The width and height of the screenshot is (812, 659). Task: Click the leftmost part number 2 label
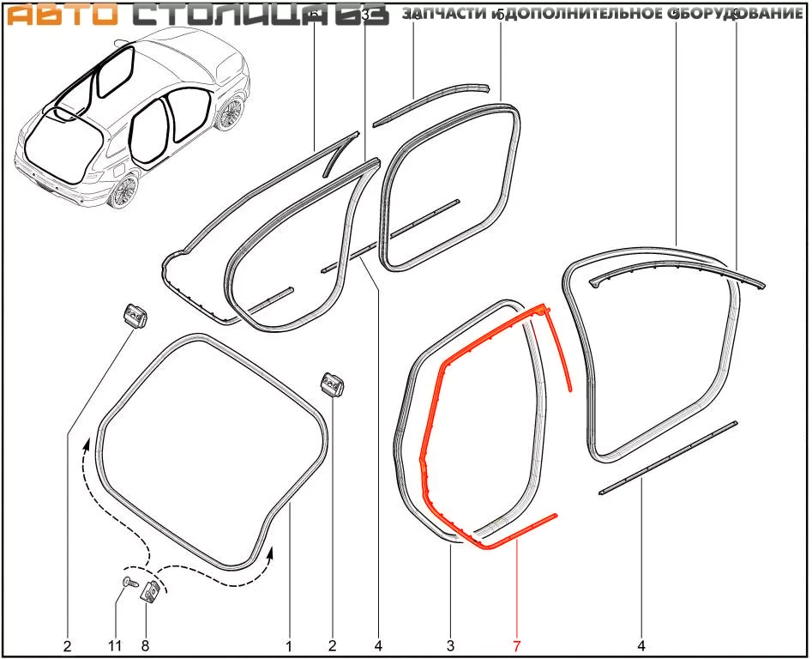click(x=68, y=644)
